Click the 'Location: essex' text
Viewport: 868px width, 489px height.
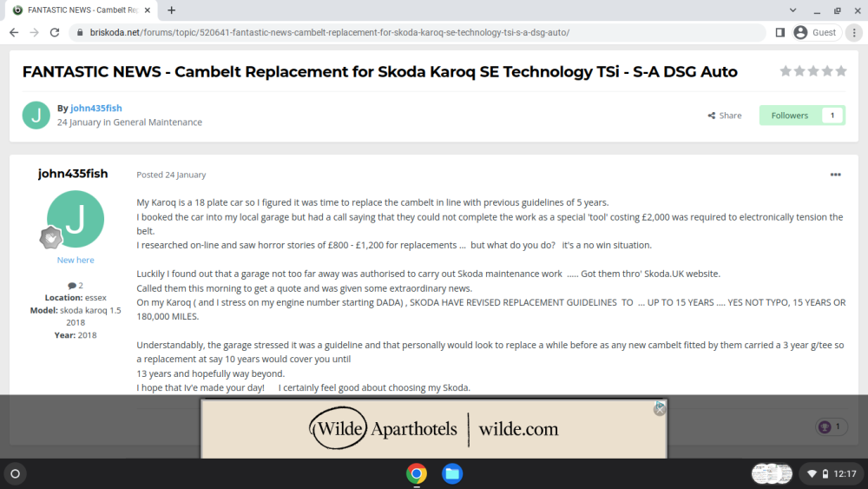(76, 297)
